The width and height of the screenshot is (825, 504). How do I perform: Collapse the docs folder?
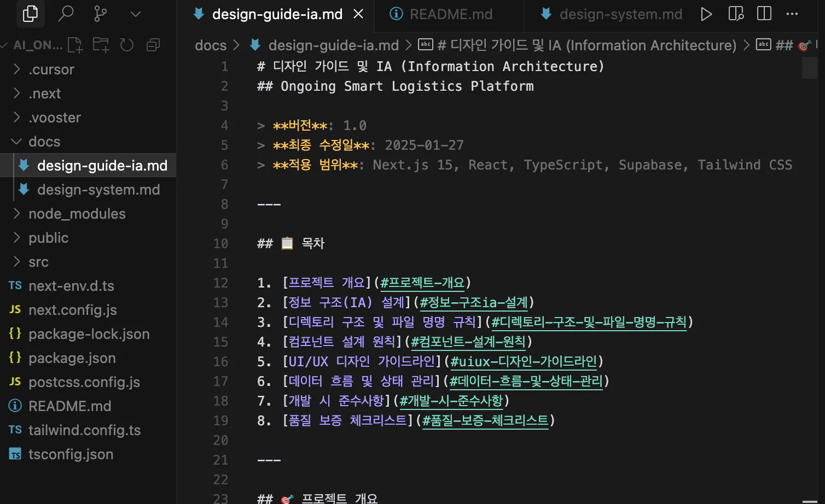pyautogui.click(x=88, y=142)
